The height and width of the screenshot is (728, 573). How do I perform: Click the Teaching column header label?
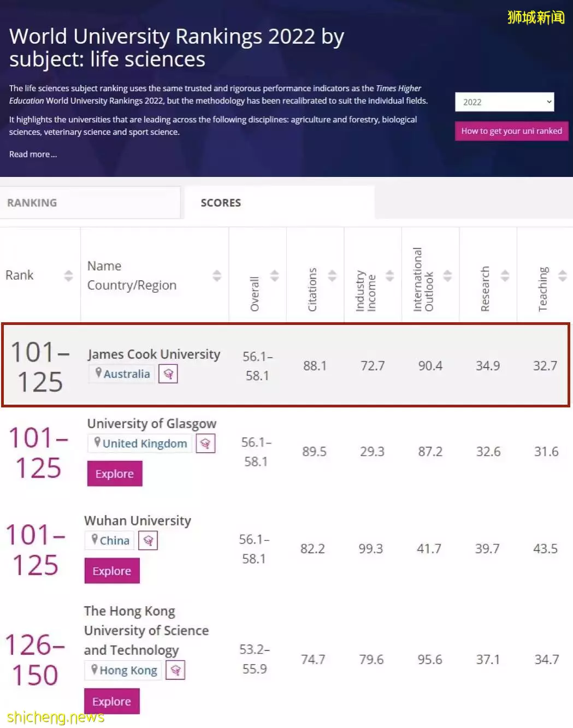click(x=543, y=289)
